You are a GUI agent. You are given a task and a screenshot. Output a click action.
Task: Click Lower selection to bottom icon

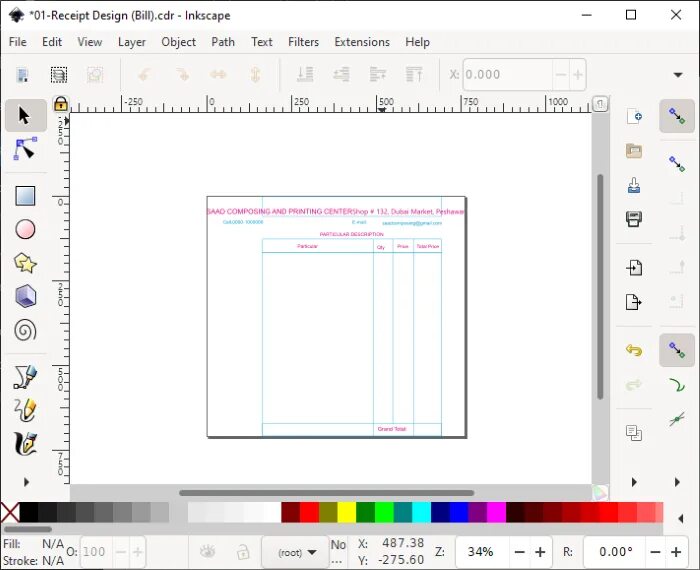pos(305,75)
